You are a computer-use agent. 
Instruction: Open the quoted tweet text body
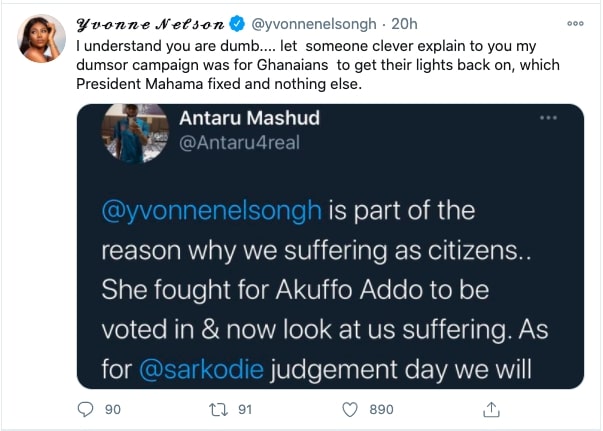(325, 290)
